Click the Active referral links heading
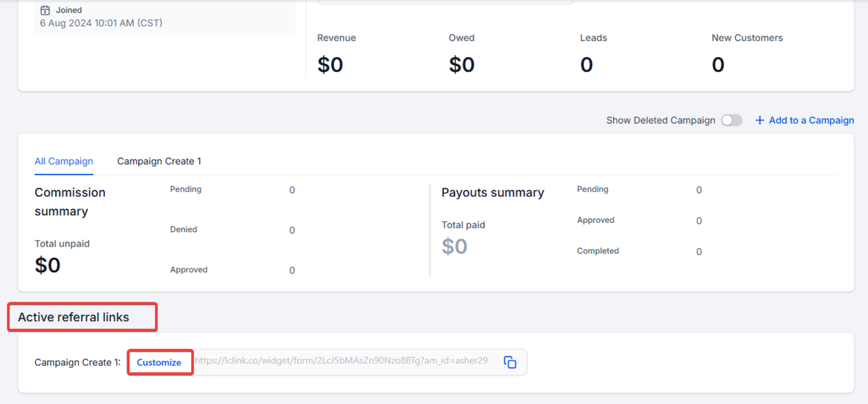 click(x=73, y=317)
